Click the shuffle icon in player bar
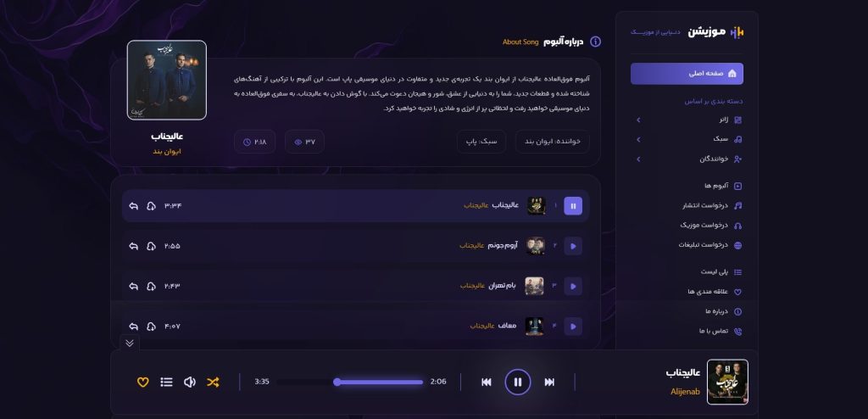Screen dimensions: 868x419 click(213, 382)
